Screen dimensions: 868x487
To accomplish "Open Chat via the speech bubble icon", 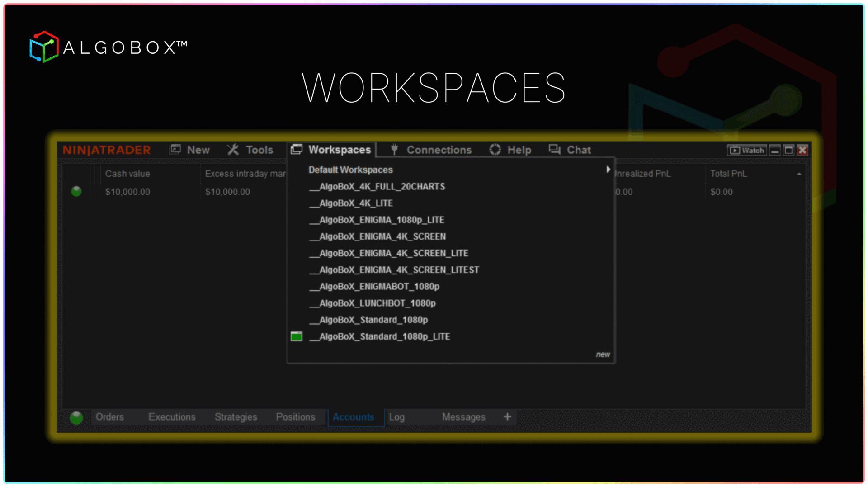I will pyautogui.click(x=554, y=150).
